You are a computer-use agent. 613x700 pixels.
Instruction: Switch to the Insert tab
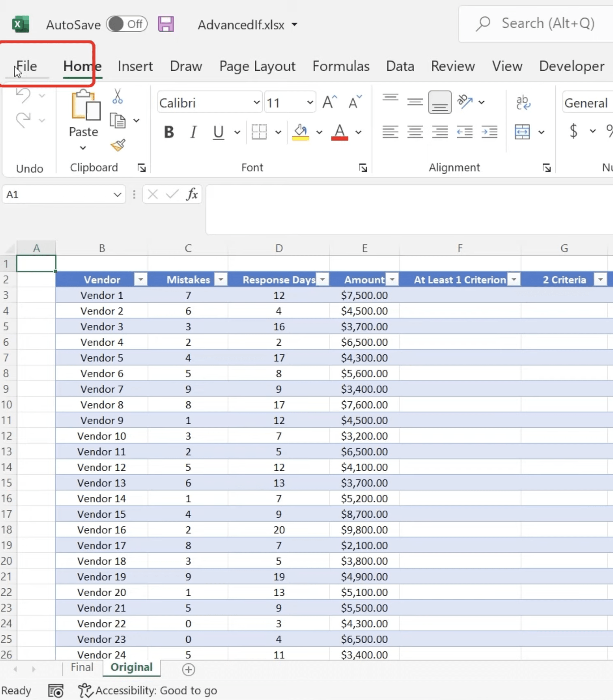point(135,66)
